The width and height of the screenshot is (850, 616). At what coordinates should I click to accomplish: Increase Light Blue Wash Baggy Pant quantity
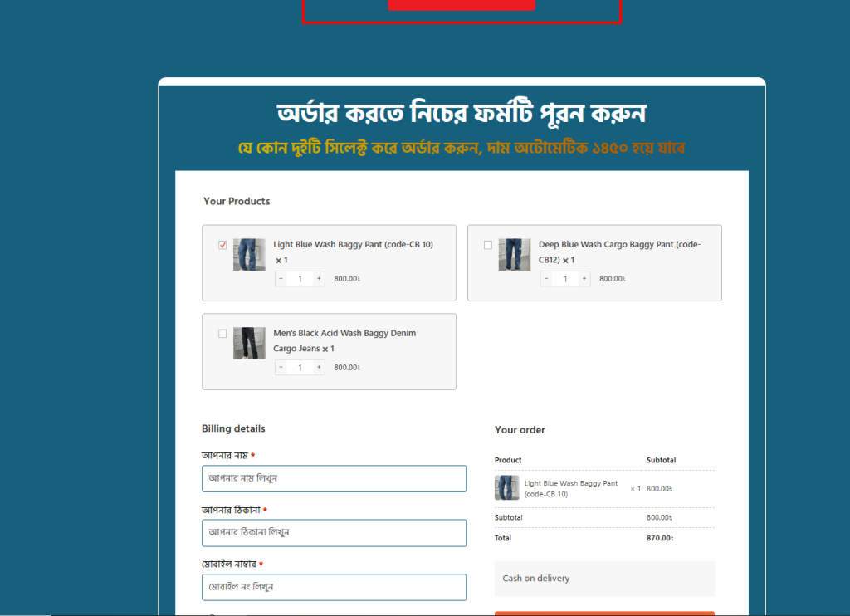coord(319,279)
